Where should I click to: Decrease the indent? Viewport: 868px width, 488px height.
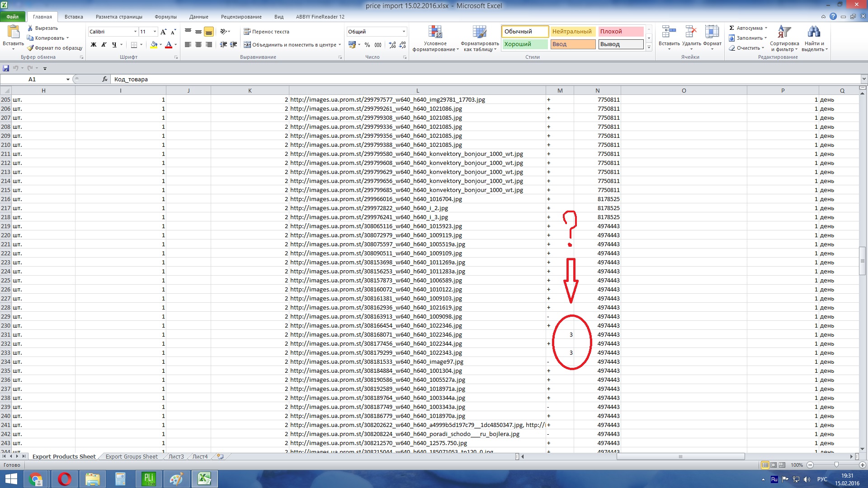(223, 45)
